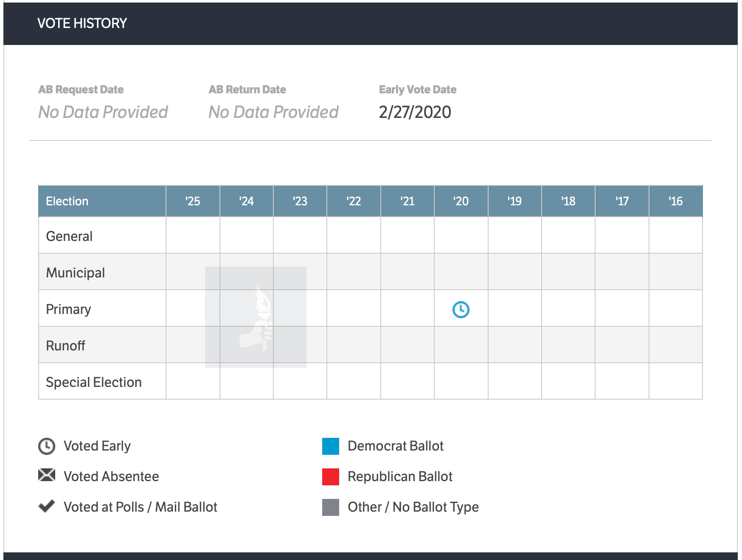Select the '17 column header
The width and height of the screenshot is (742, 560).
(622, 201)
